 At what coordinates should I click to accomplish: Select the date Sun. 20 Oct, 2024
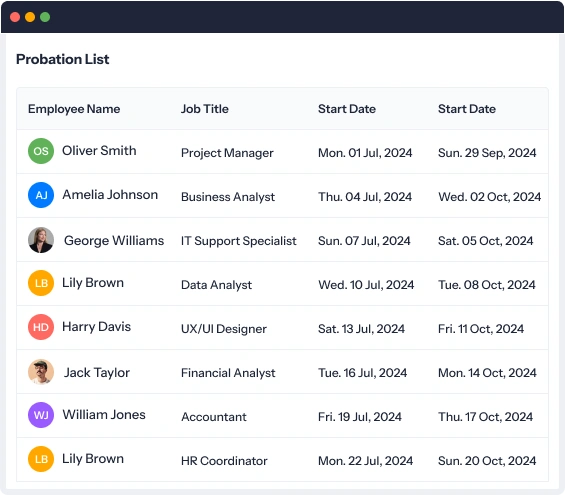point(487,461)
